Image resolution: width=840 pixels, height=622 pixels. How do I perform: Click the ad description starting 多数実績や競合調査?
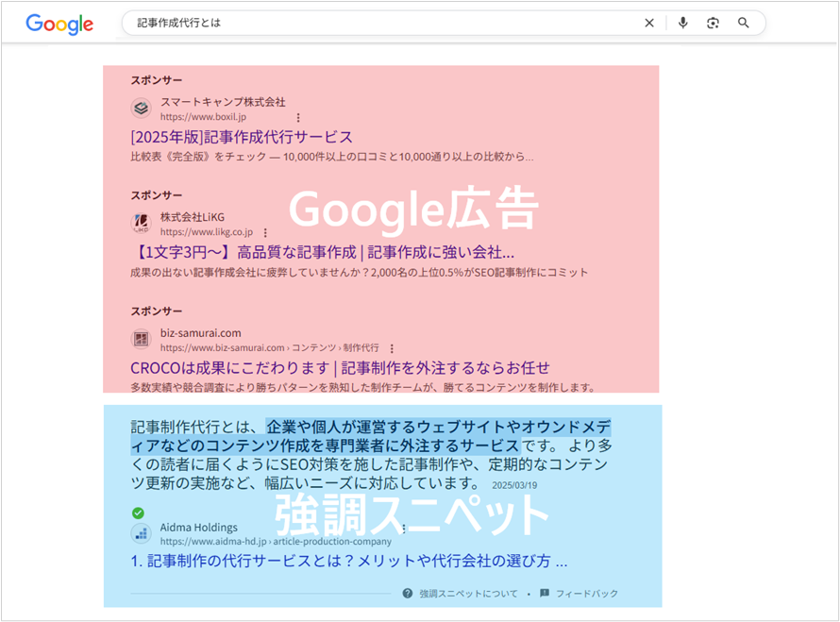[362, 387]
